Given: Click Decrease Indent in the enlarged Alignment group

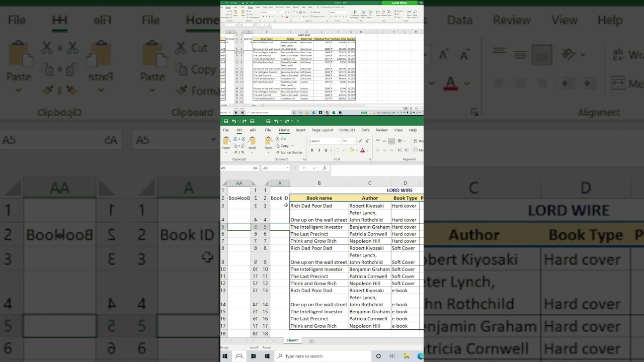Looking at the screenshot, I should (x=399, y=150).
